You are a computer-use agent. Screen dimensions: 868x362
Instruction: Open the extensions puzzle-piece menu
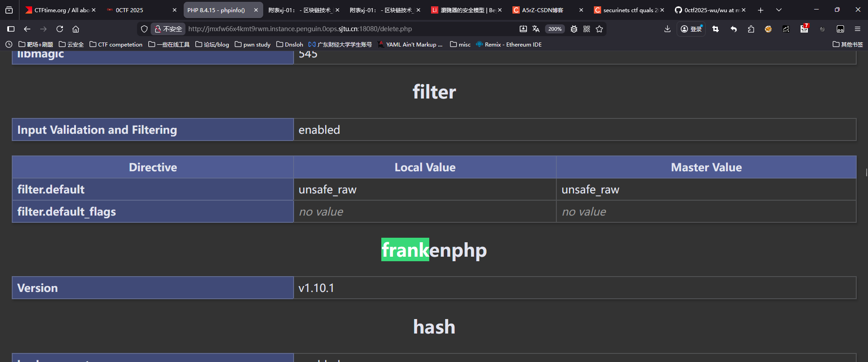coord(751,29)
